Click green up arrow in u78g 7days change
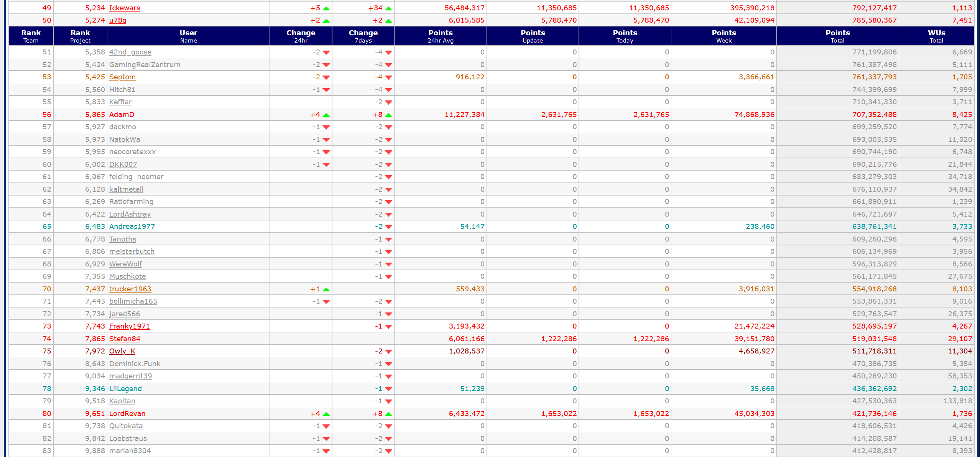980x457 pixels. pos(388,21)
